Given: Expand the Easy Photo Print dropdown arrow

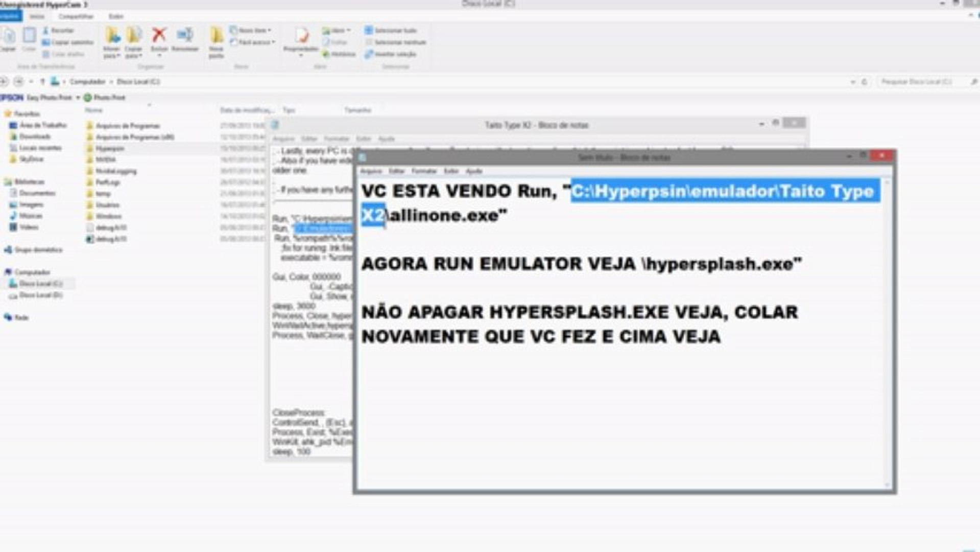Looking at the screenshot, I should (78, 98).
